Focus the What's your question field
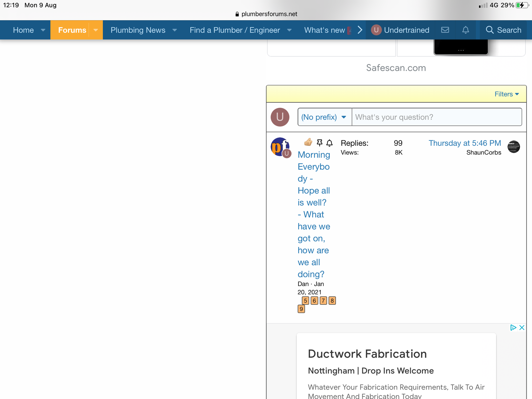The width and height of the screenshot is (532, 399). (437, 117)
